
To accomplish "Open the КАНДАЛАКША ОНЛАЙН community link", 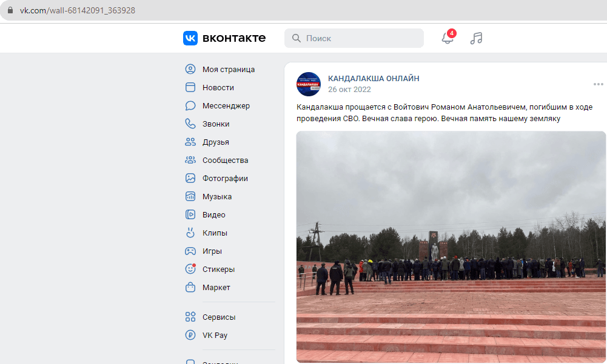I will click(x=374, y=79).
